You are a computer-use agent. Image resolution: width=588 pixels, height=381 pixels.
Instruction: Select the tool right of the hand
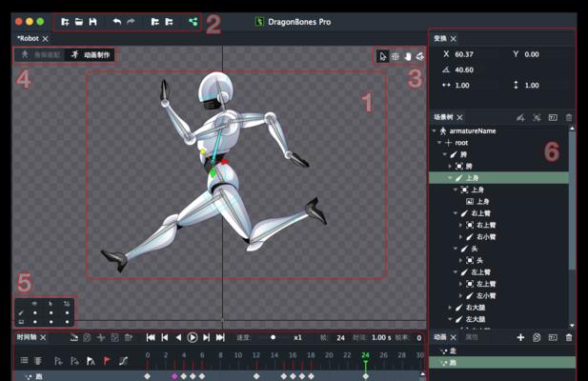(x=420, y=56)
